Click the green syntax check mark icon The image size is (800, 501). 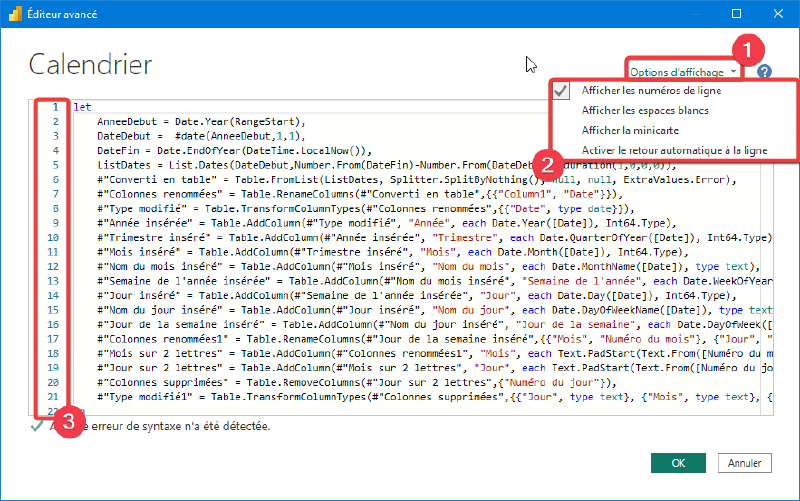click(x=36, y=425)
